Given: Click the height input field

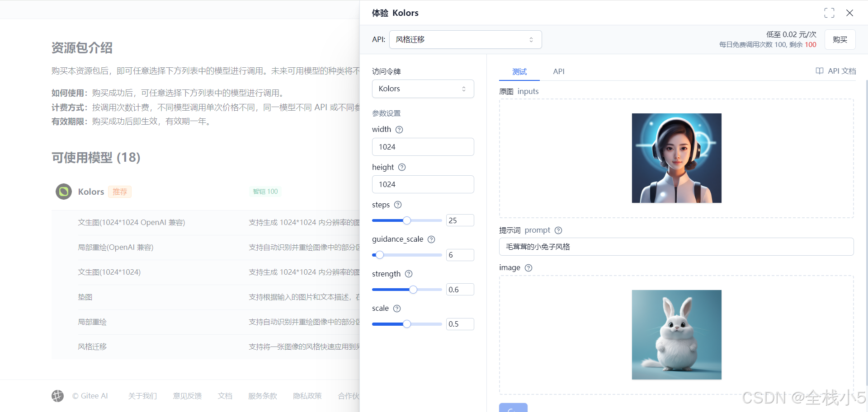Looking at the screenshot, I should pos(423,184).
